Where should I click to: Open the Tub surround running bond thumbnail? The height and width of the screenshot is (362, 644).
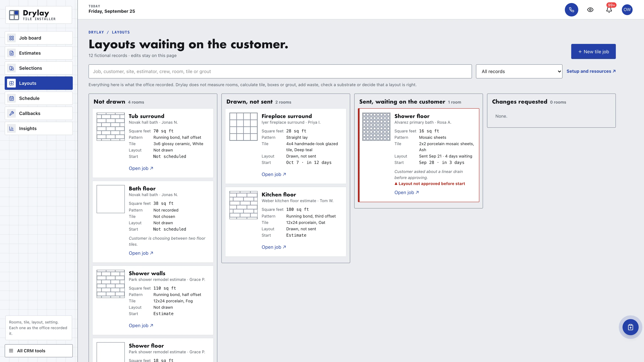111,127
